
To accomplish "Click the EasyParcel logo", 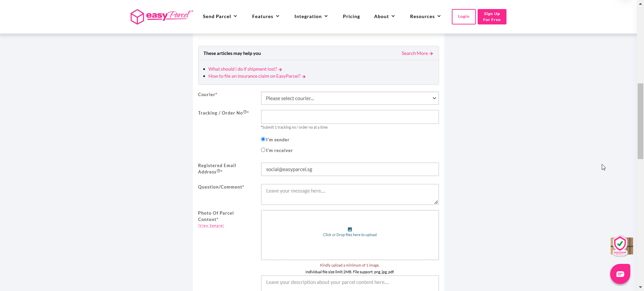I will (x=162, y=16).
